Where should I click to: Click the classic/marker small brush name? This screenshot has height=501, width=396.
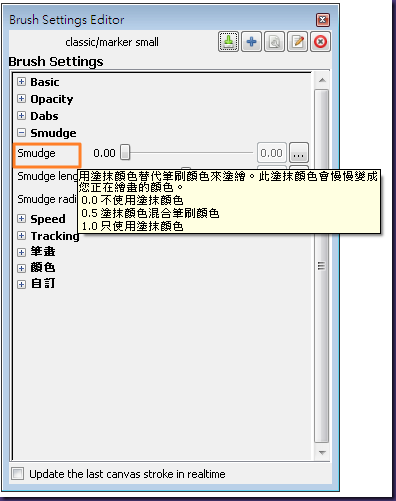tap(112, 42)
